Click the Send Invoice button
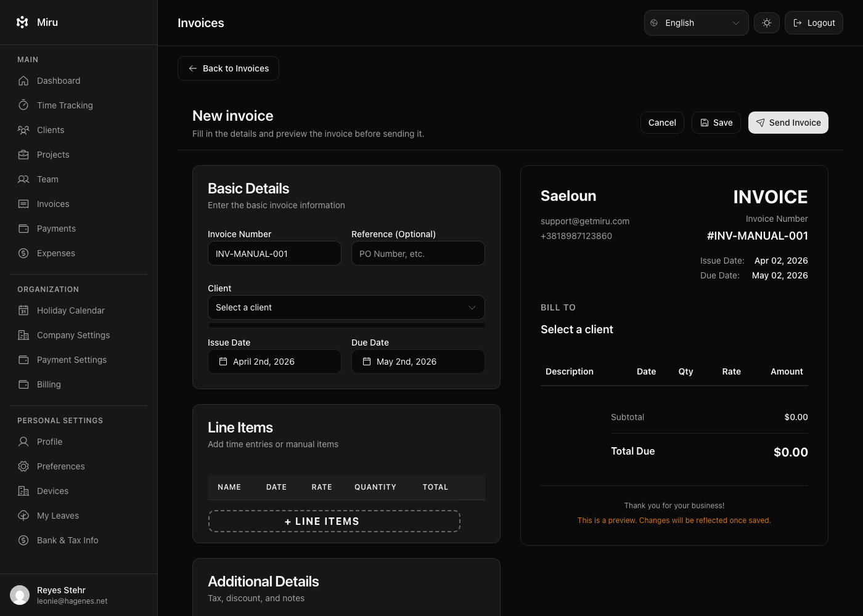 click(788, 123)
